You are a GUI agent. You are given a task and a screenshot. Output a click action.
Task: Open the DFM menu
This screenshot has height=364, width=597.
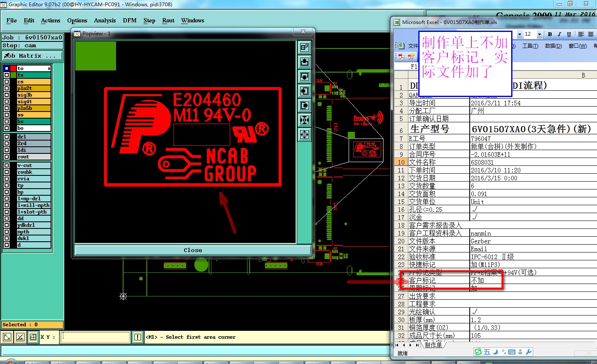click(130, 20)
